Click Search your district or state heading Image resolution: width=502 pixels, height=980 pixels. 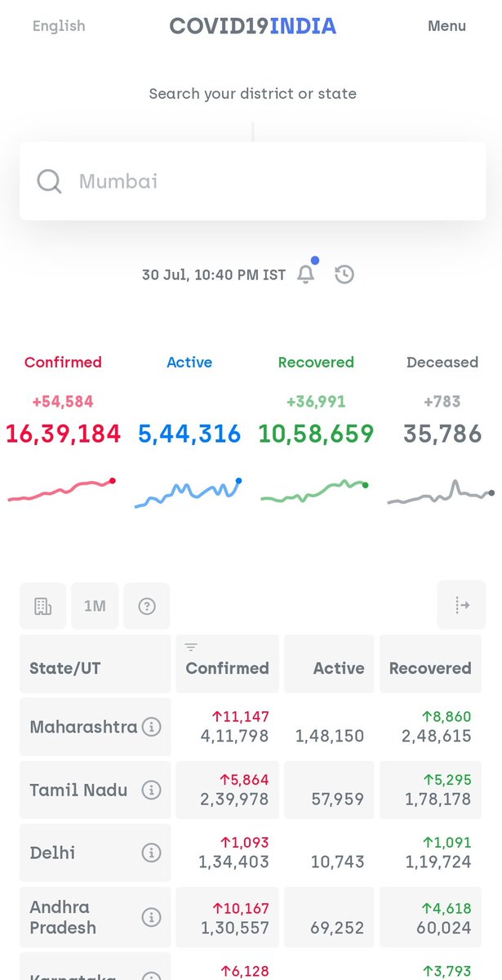252,94
